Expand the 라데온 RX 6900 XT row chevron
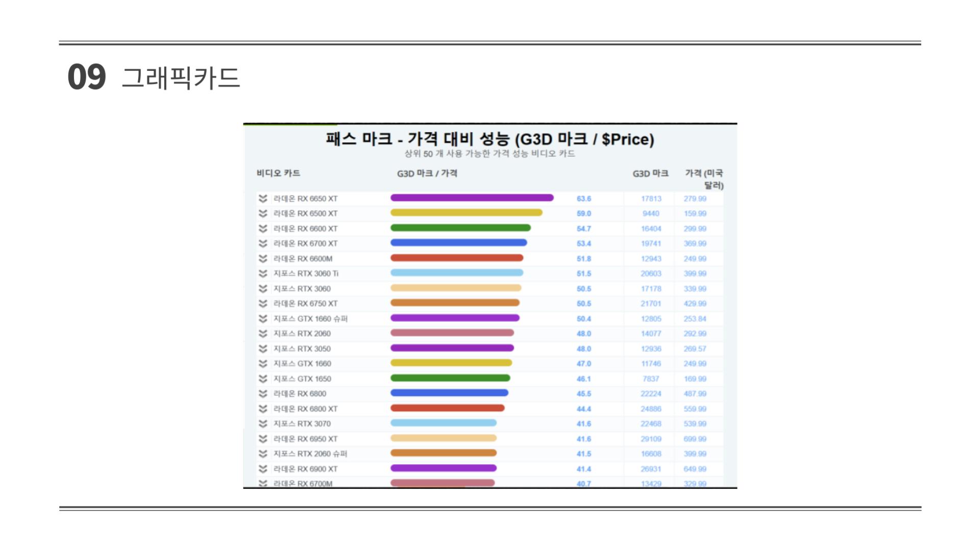This screenshot has width=980, height=551. point(263,469)
